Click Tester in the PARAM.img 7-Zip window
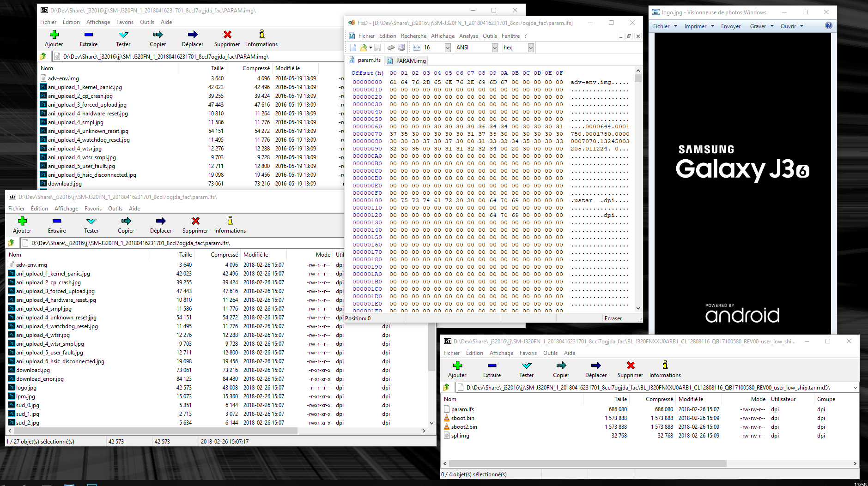The width and height of the screenshot is (868, 486). pos(123,38)
